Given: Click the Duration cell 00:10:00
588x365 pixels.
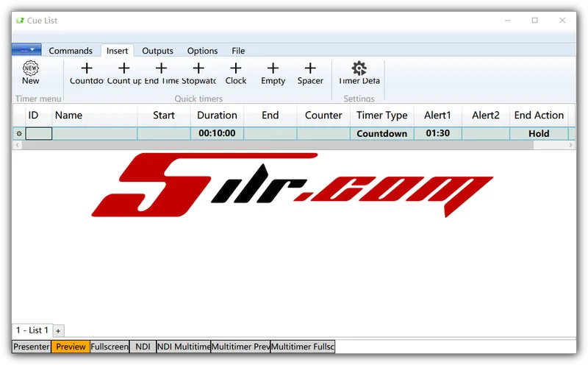Looking at the screenshot, I should click(217, 133).
